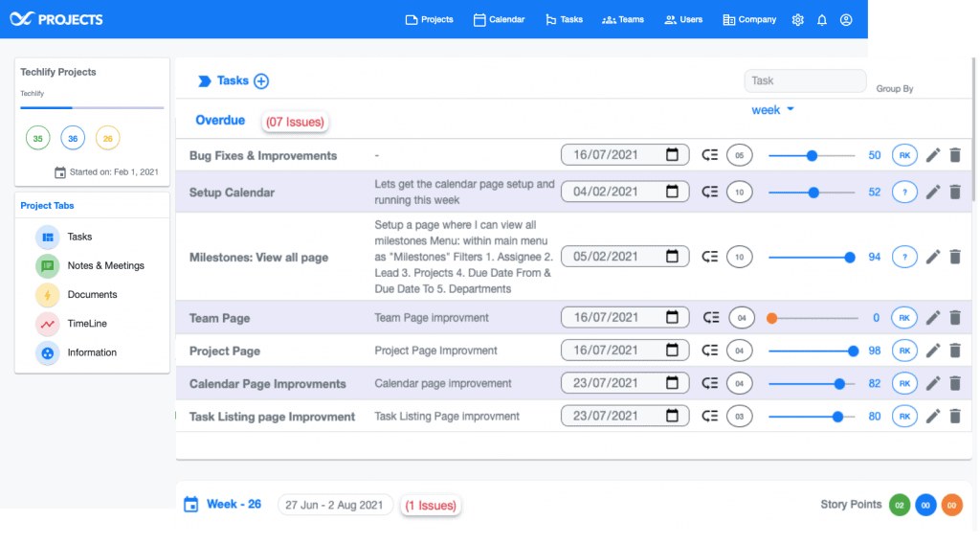Click orange progress slider handle on Team Page row
Screen dimensions: 980x544
[x=772, y=318]
